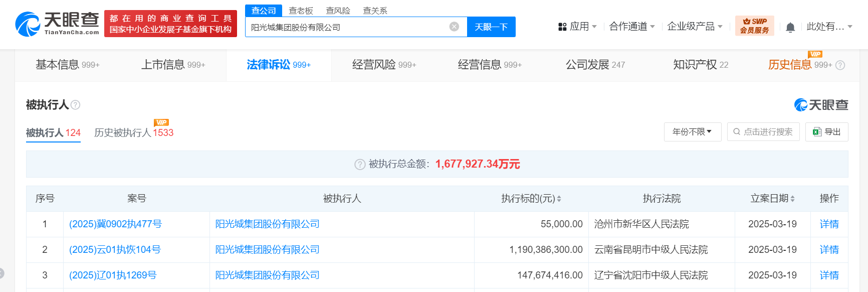Open the 年份不限 year filter

[x=692, y=132]
